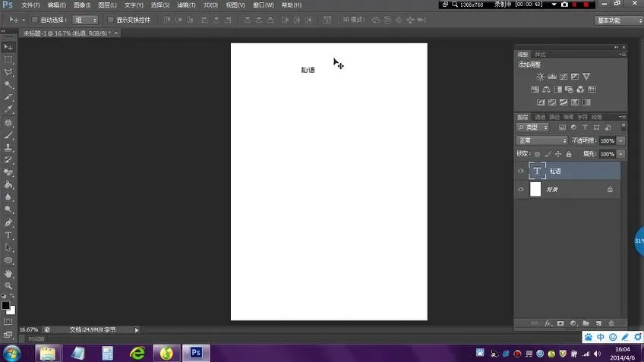Open the blend mode 正常 dropdown
Screen dimensions: 644x362
pos(542,140)
